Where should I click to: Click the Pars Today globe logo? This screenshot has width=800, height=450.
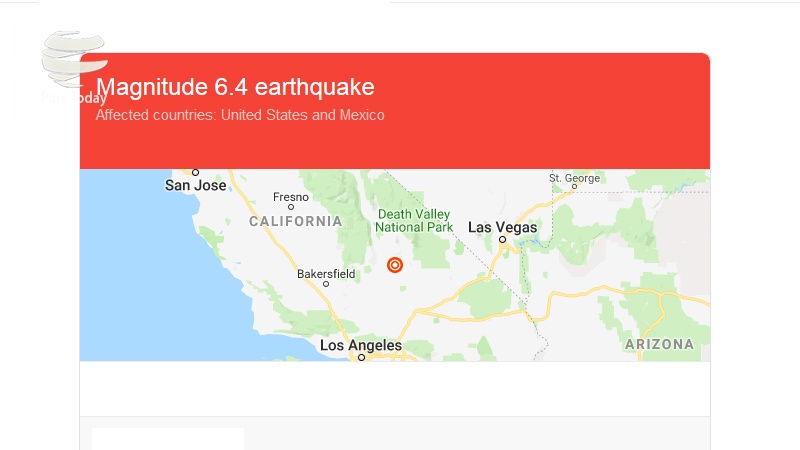[x=74, y=58]
